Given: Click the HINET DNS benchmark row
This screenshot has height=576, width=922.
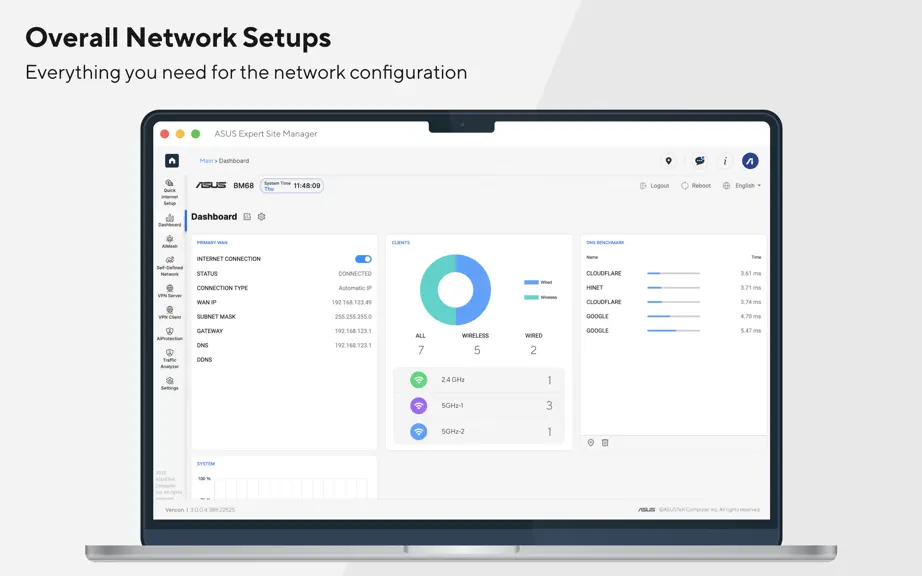Looking at the screenshot, I should (x=673, y=287).
